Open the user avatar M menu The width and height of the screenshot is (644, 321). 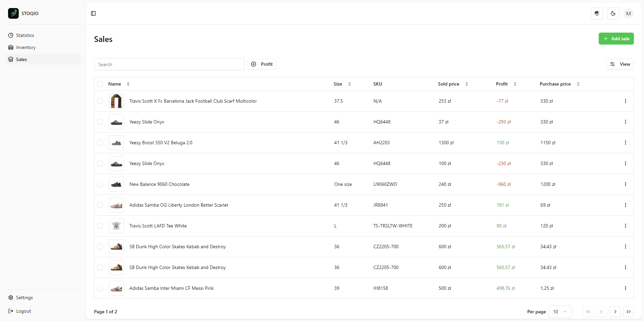pos(628,13)
